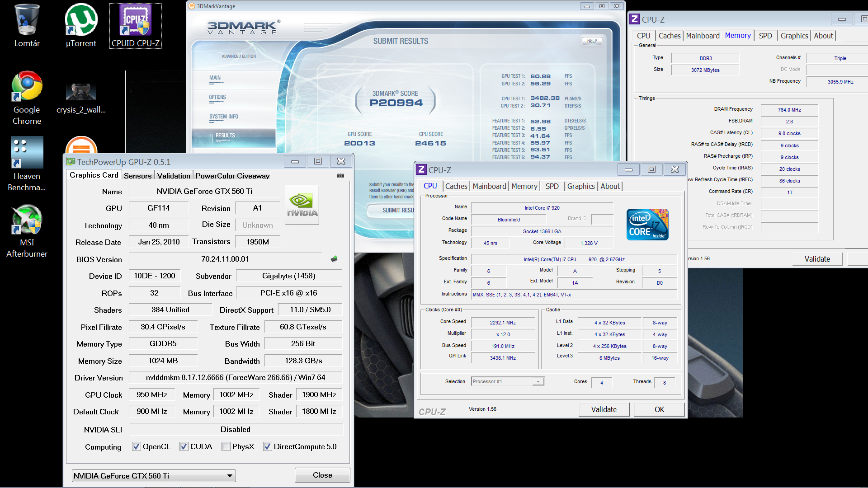Open Graphics tab in front CPU-Z

pos(581,186)
